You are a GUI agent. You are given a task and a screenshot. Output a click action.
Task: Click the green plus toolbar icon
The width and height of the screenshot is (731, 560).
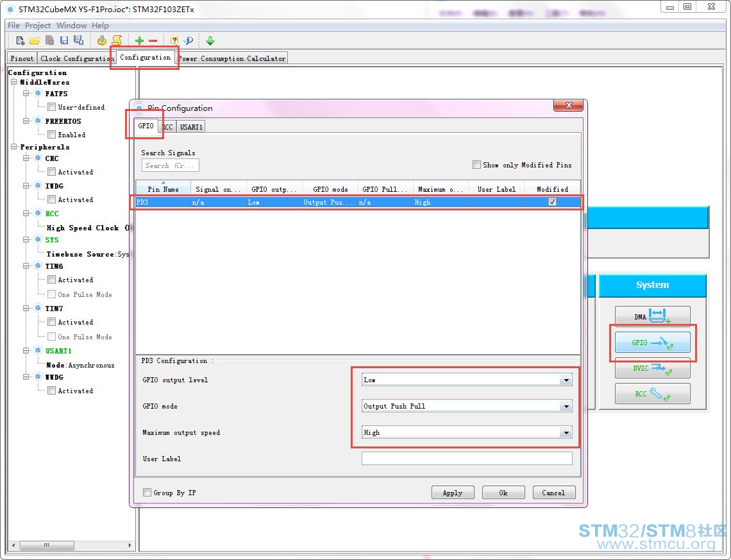pyautogui.click(x=139, y=40)
